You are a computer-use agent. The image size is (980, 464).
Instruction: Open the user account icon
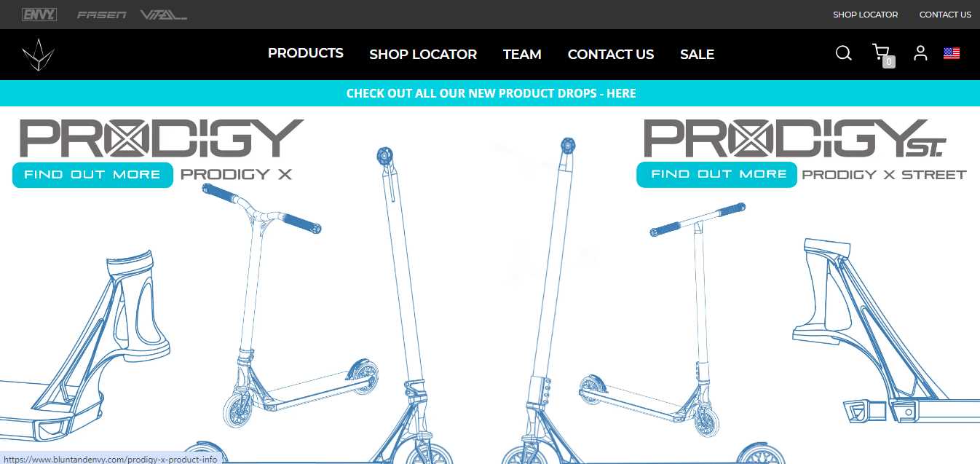click(x=920, y=53)
